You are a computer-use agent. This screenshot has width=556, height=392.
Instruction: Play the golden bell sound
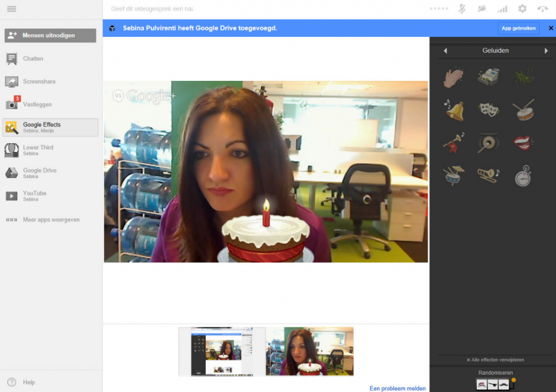coord(454,110)
